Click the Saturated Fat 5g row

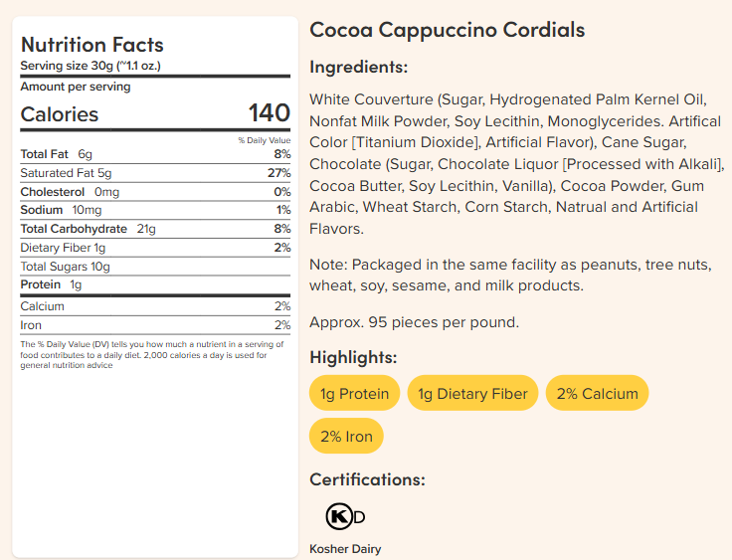[155, 173]
